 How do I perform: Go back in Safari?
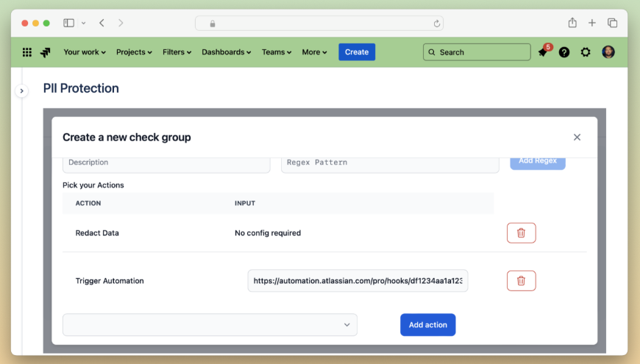(x=102, y=23)
